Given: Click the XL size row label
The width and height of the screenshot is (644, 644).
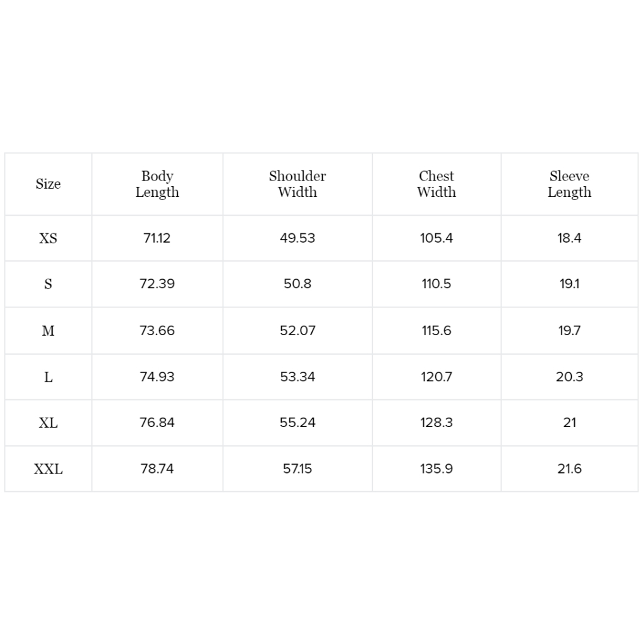Looking at the screenshot, I should pos(48,423).
